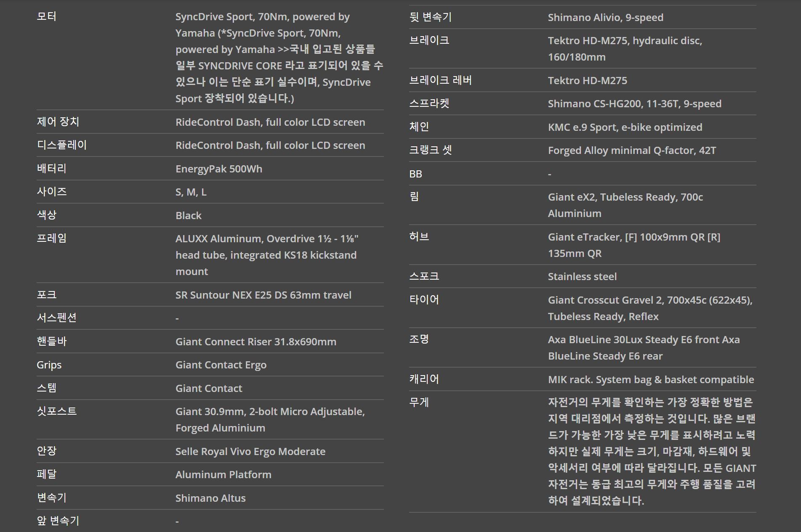Click the 캐리어 label
Screen dimensions: 801x532
coord(424,379)
